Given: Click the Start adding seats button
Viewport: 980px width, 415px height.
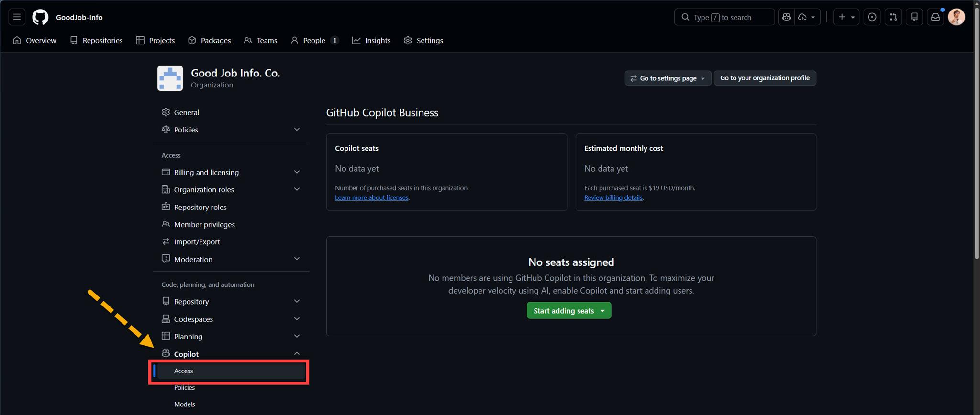Looking at the screenshot, I should 568,311.
